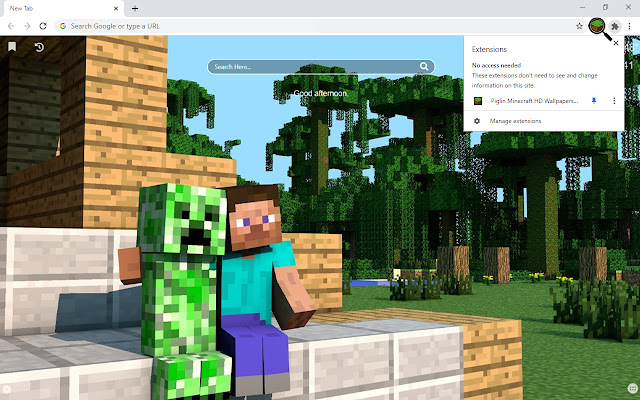Viewport: 640px width, 400px height.
Task: Reload the page with refresh icon
Action: point(43,26)
